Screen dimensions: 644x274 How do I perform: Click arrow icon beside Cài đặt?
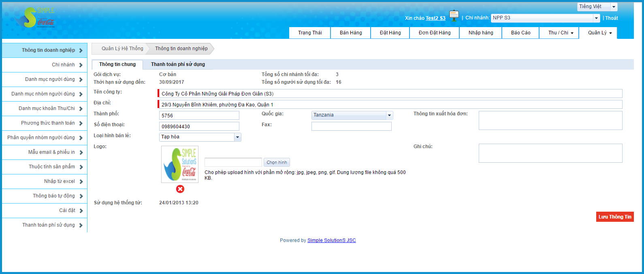[x=81, y=211]
